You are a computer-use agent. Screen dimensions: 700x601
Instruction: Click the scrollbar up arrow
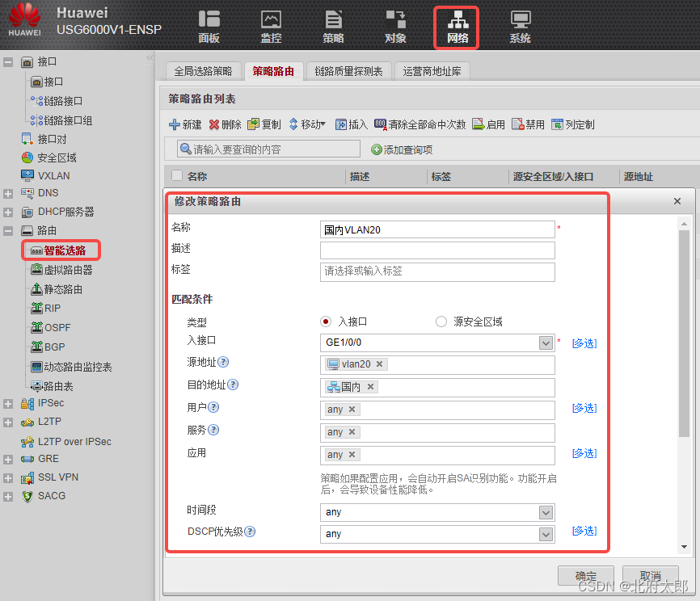point(684,224)
